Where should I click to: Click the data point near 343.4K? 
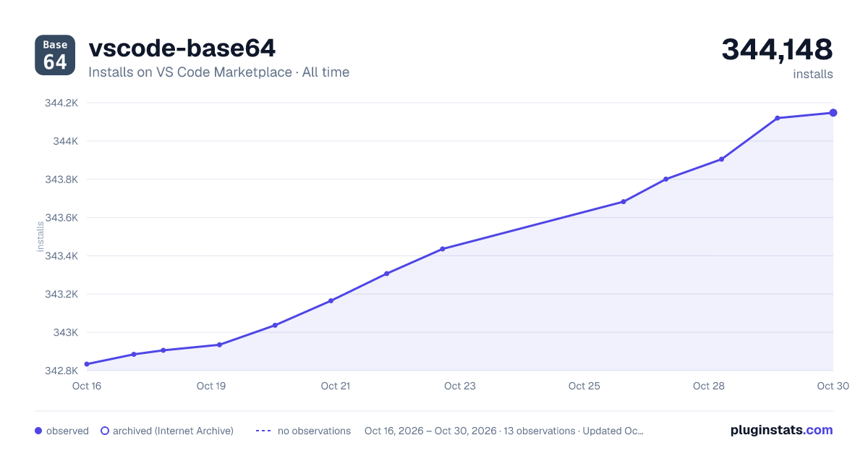pyautogui.click(x=443, y=249)
